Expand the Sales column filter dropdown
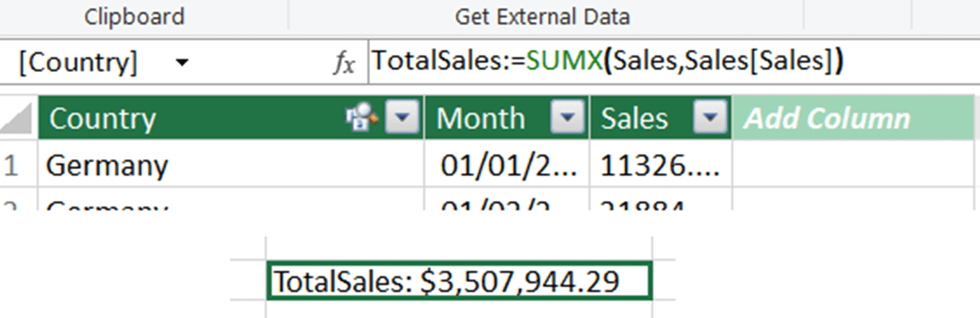Viewport: 980px width, 318px height. click(x=710, y=116)
